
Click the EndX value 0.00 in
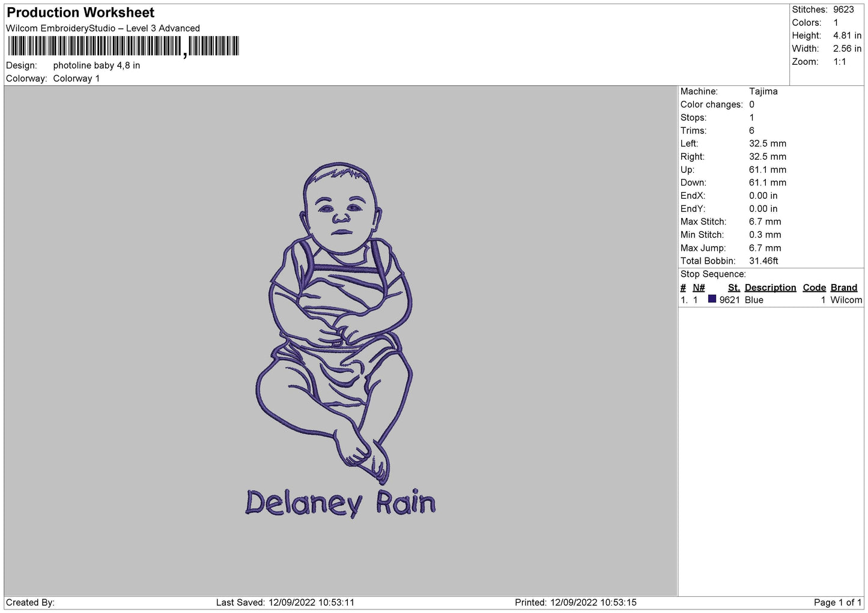(763, 196)
